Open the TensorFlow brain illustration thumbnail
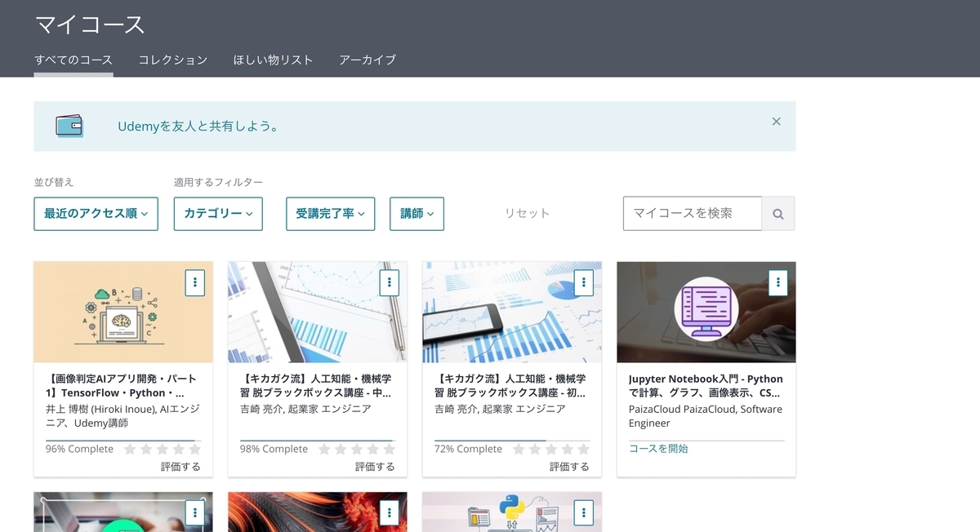Screen dimensions: 980x532 pos(123,312)
